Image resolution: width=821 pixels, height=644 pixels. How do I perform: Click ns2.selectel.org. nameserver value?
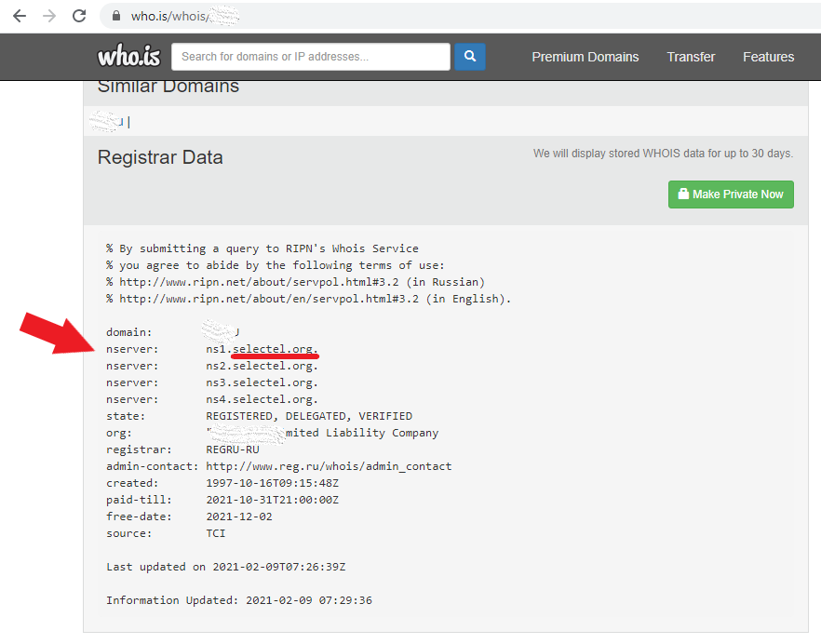(262, 366)
